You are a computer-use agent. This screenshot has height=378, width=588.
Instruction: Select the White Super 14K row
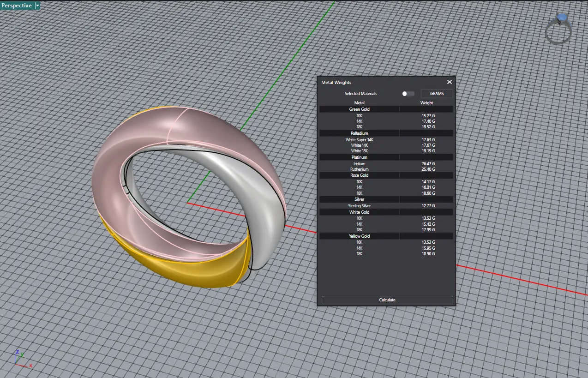point(359,139)
